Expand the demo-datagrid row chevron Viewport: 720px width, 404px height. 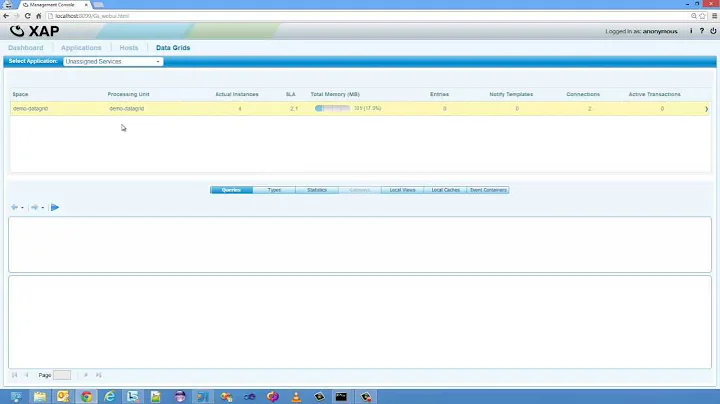tap(706, 109)
